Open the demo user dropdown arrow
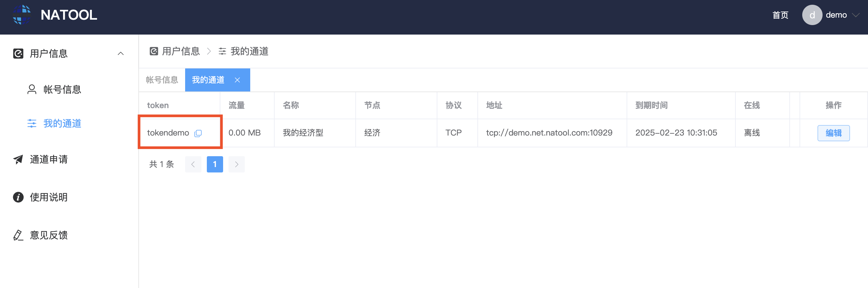This screenshot has height=288, width=868. tap(856, 15)
